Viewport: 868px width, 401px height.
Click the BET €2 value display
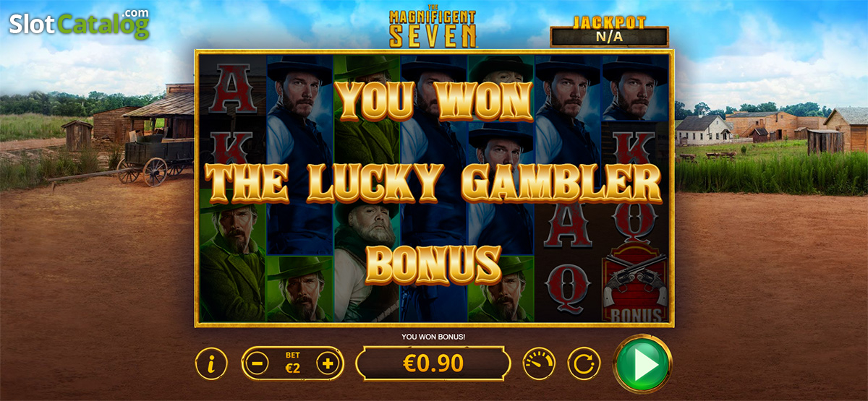[x=292, y=363]
